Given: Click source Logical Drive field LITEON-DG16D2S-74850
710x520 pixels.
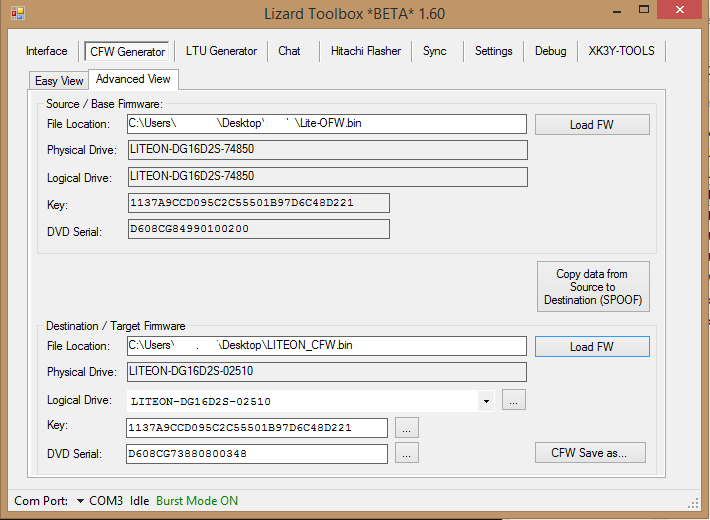Looking at the screenshot, I should tap(327, 177).
